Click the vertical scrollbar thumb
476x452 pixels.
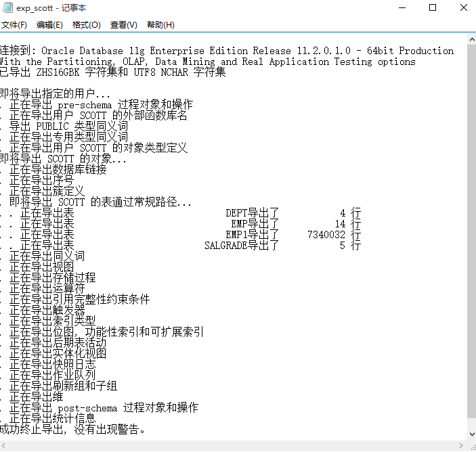pyautogui.click(x=472, y=231)
